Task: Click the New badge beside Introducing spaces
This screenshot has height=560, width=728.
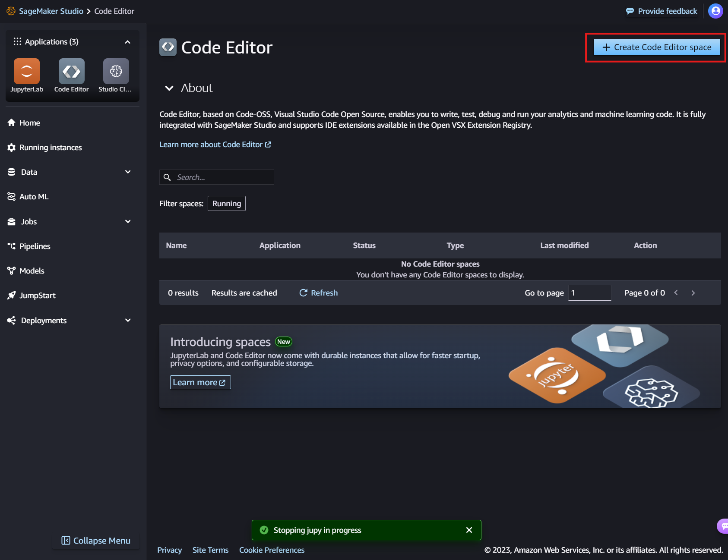Action: [284, 342]
